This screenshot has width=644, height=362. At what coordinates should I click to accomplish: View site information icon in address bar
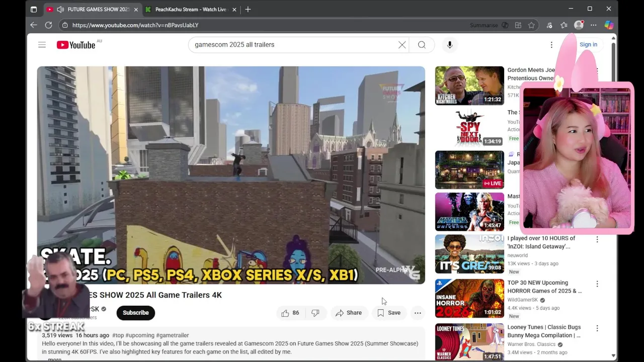pyautogui.click(x=64, y=25)
